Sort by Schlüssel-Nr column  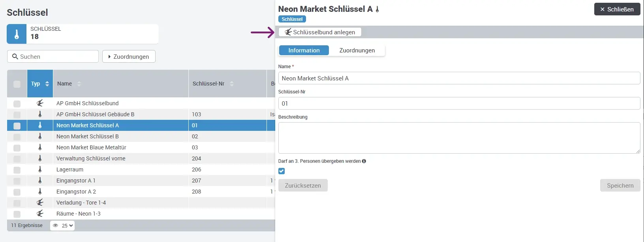[232, 84]
